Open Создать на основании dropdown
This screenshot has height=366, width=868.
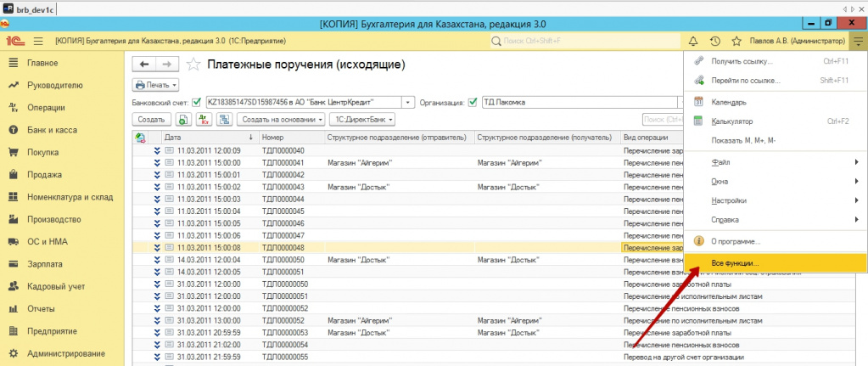280,119
